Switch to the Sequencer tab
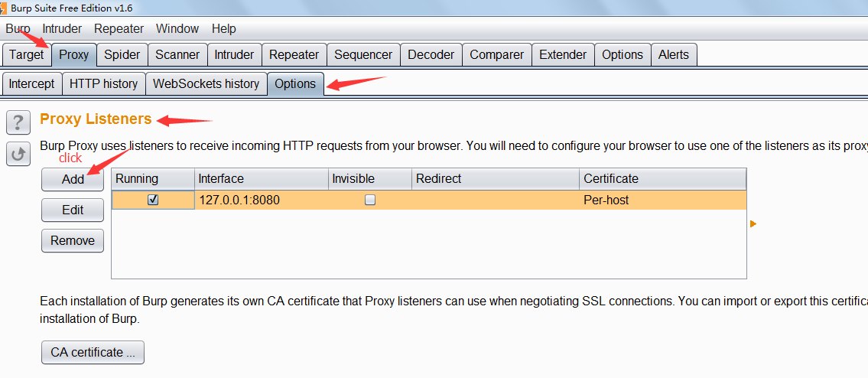The width and height of the screenshot is (868, 378). [363, 55]
